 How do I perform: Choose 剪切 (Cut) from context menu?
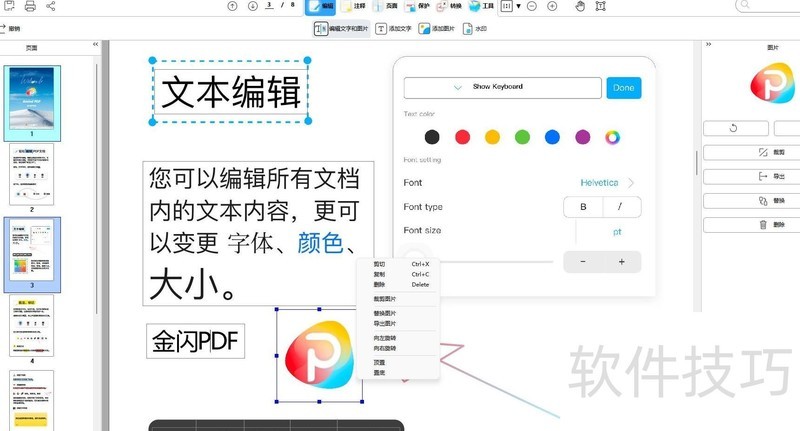pyautogui.click(x=401, y=264)
